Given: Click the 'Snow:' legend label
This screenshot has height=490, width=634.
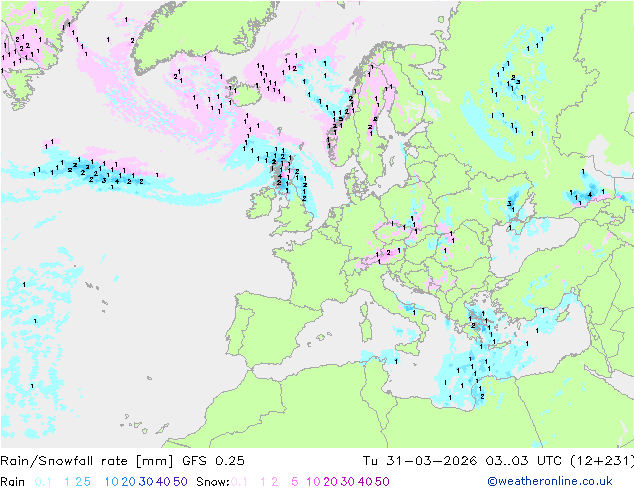Looking at the screenshot, I should coord(213,482).
